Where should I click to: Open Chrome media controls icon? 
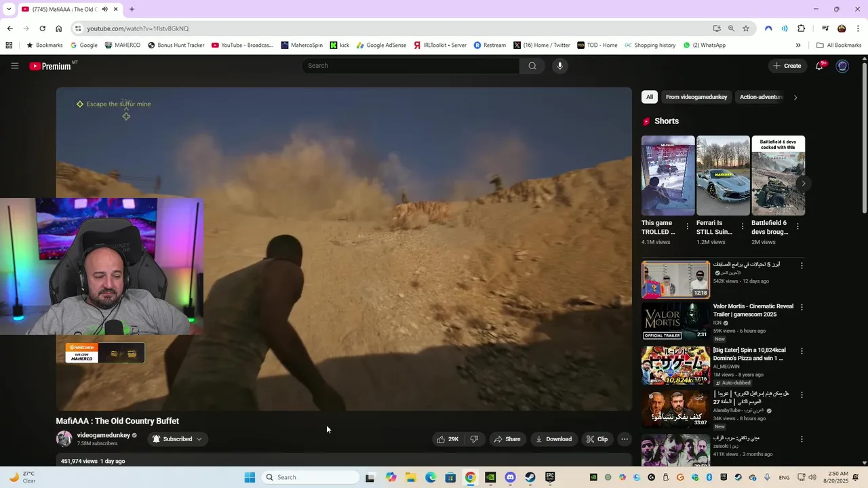coord(825,28)
